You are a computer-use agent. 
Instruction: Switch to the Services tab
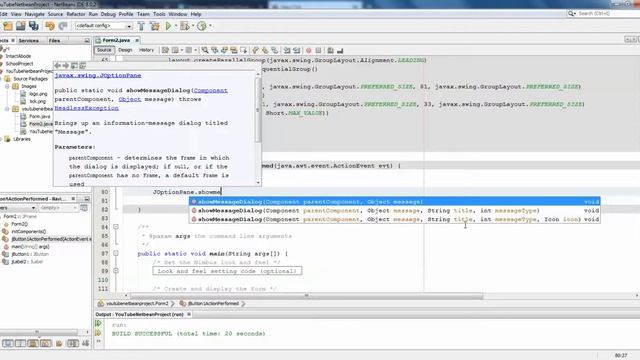tap(29, 41)
